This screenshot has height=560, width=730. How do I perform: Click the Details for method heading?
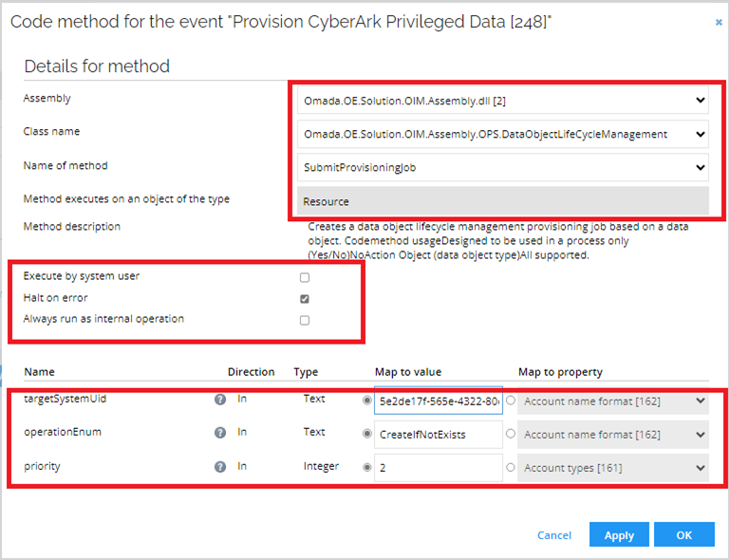pos(97,66)
